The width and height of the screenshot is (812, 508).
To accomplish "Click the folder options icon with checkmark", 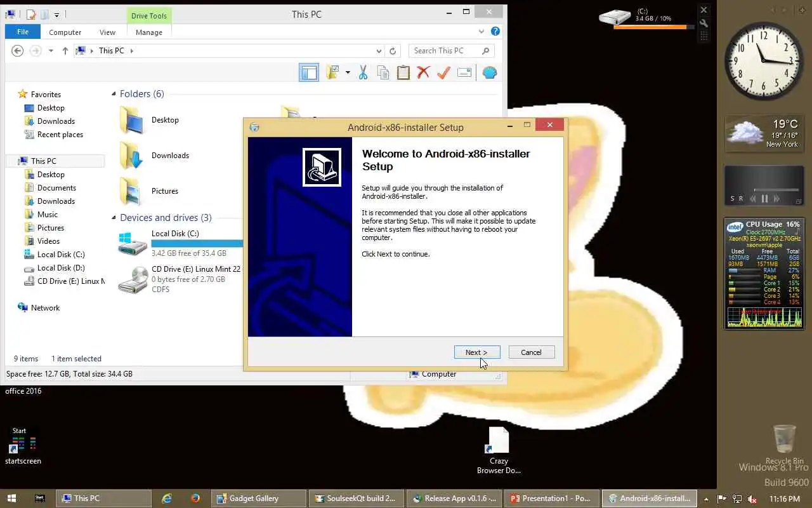I will tap(332, 72).
